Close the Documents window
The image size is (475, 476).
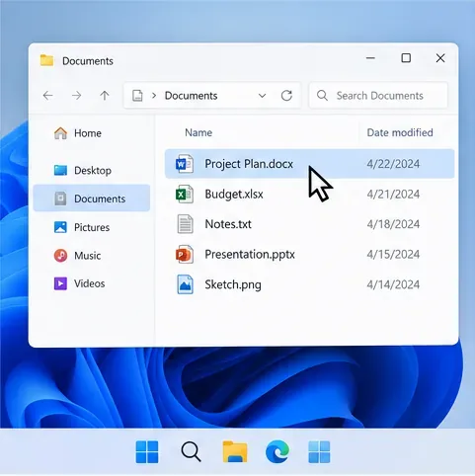440,58
